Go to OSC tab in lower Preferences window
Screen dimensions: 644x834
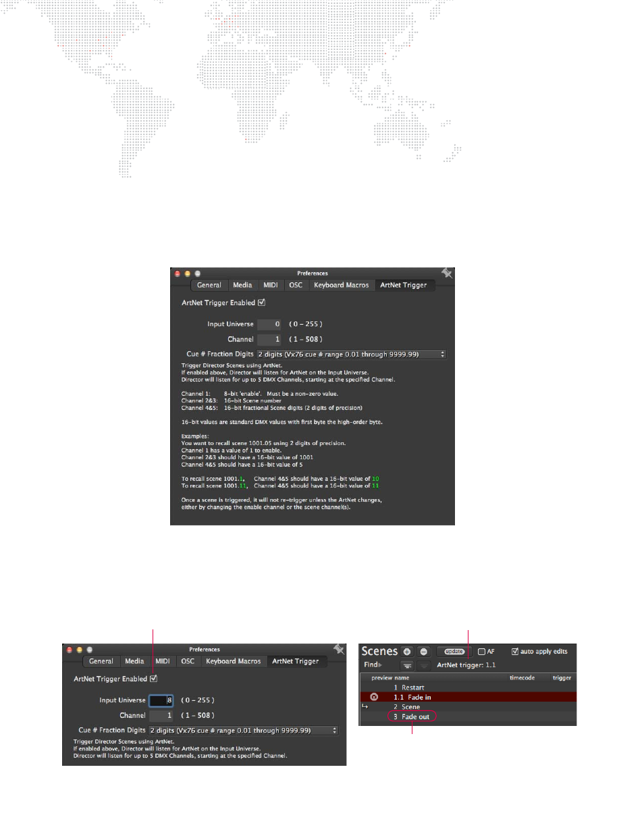point(188,661)
